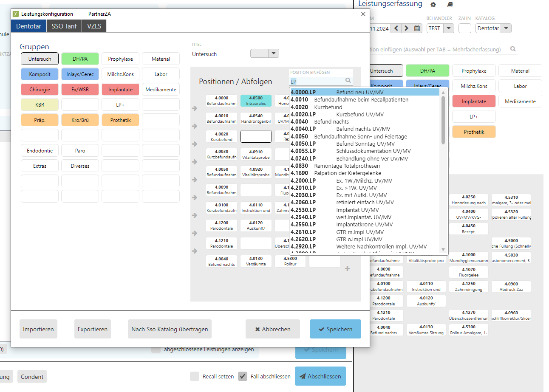Go to previous date with left arrow

point(396,28)
